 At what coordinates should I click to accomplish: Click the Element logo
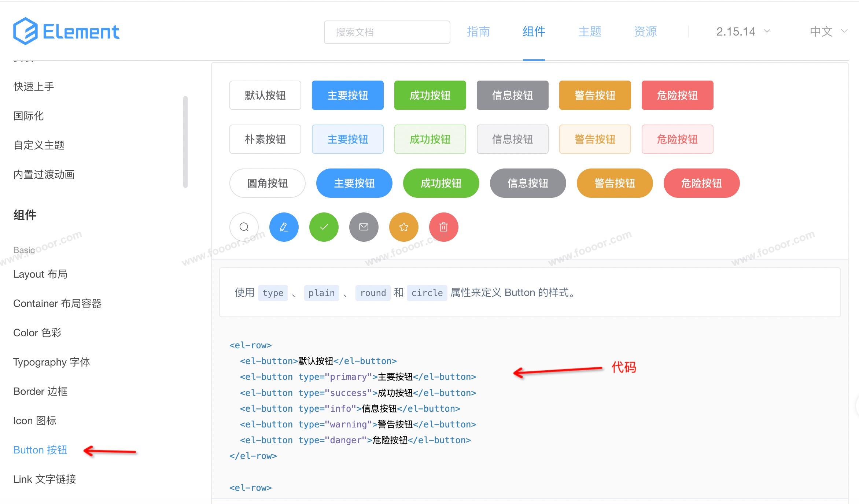66,31
